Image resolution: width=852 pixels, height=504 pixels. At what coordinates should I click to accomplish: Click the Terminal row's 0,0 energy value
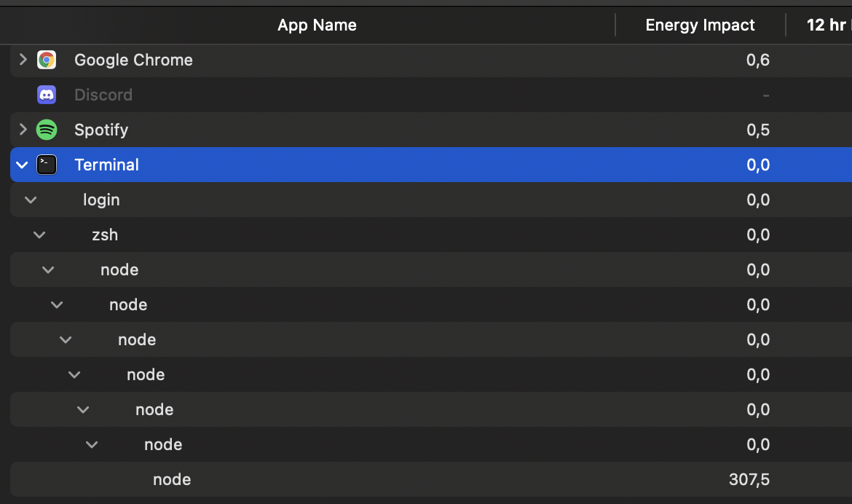click(x=758, y=165)
